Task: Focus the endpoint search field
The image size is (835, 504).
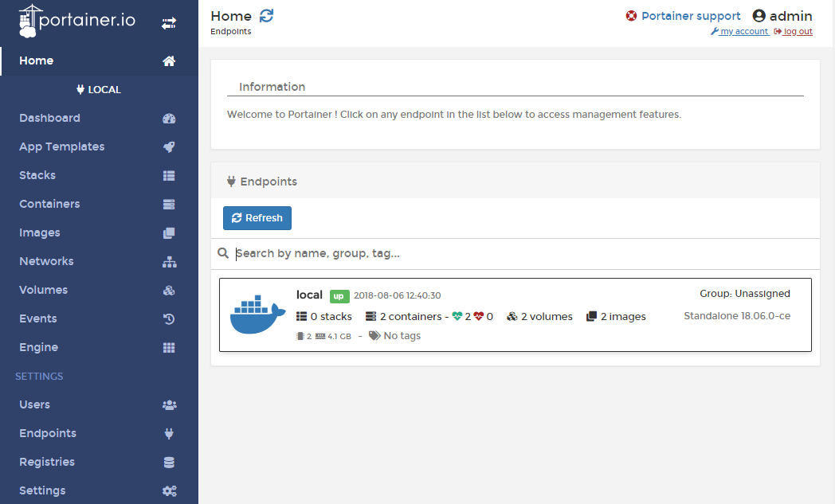Action: pyautogui.click(x=518, y=253)
